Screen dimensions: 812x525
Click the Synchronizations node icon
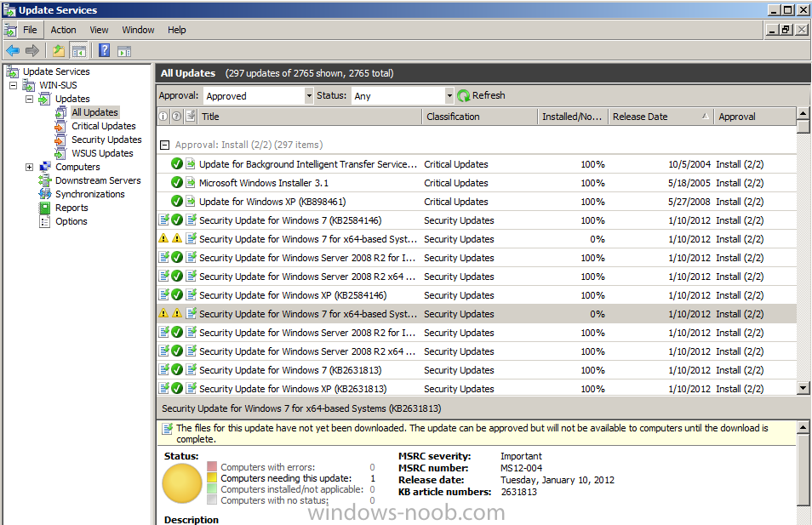click(x=45, y=194)
